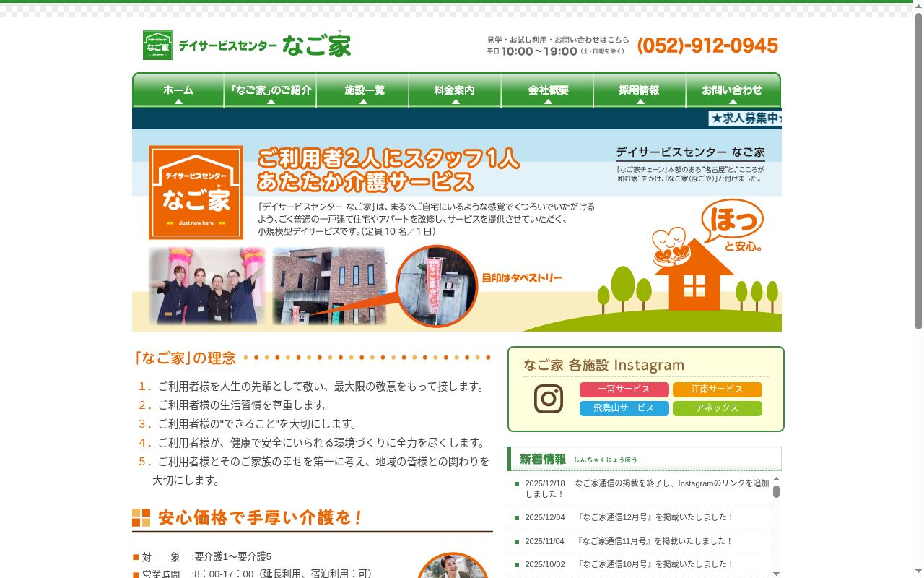Click the 江南サービス Instagram button
This screenshot has width=924, height=578.
pyautogui.click(x=717, y=389)
